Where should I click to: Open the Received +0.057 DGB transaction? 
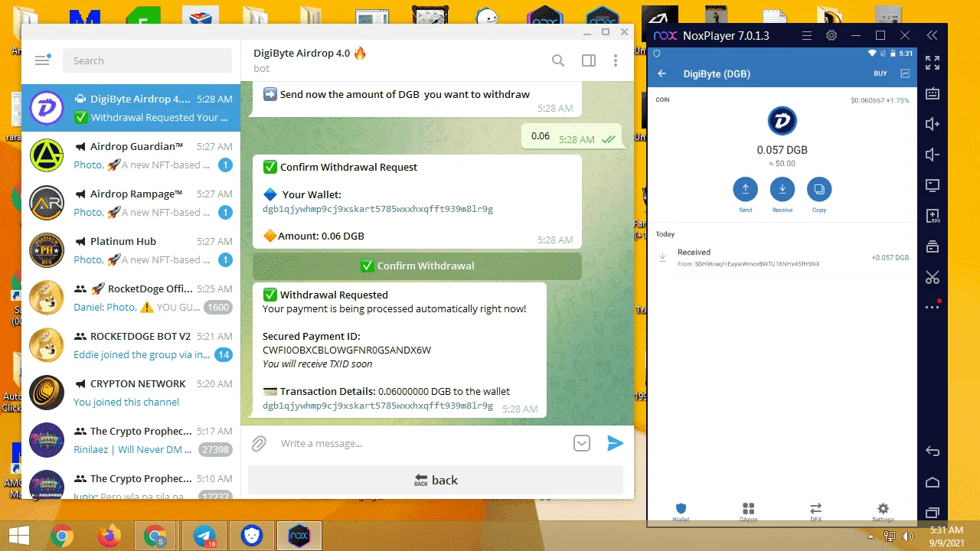click(x=782, y=258)
